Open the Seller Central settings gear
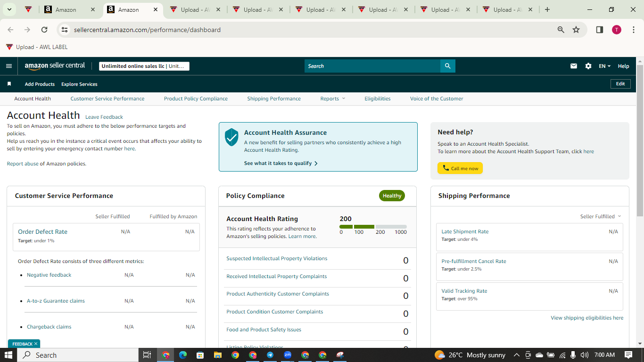 (x=588, y=66)
